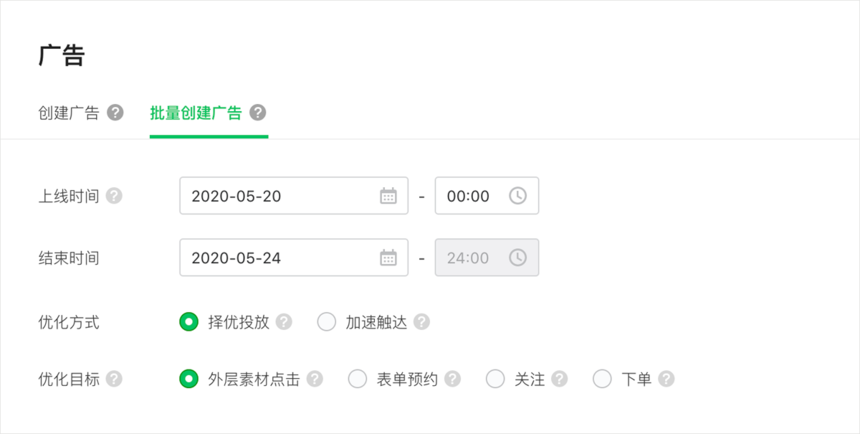Click the help icon beside 优化目标 label
Image resolution: width=860 pixels, height=434 pixels.
(114, 379)
